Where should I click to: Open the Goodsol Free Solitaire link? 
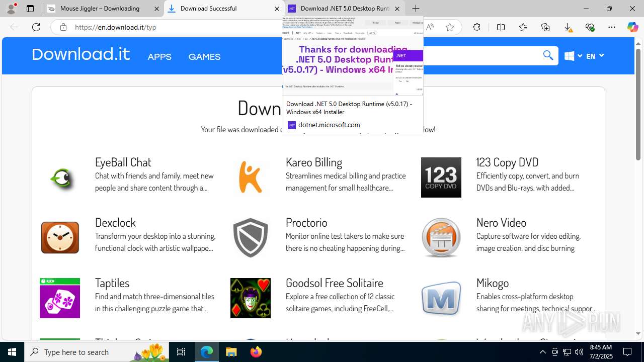(x=335, y=283)
